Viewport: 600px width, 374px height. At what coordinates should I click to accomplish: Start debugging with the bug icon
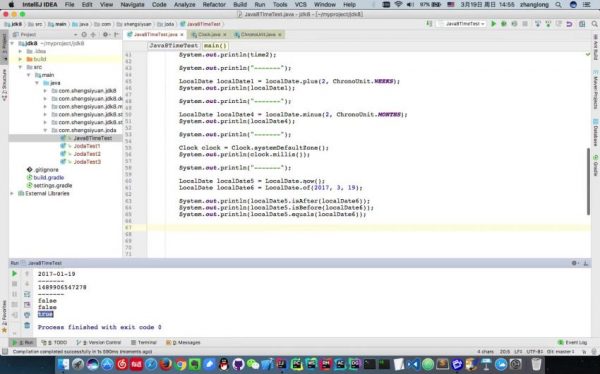pos(504,24)
